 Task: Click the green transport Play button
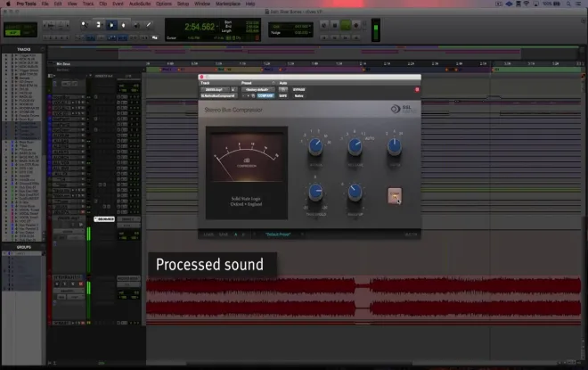pyautogui.click(x=346, y=26)
